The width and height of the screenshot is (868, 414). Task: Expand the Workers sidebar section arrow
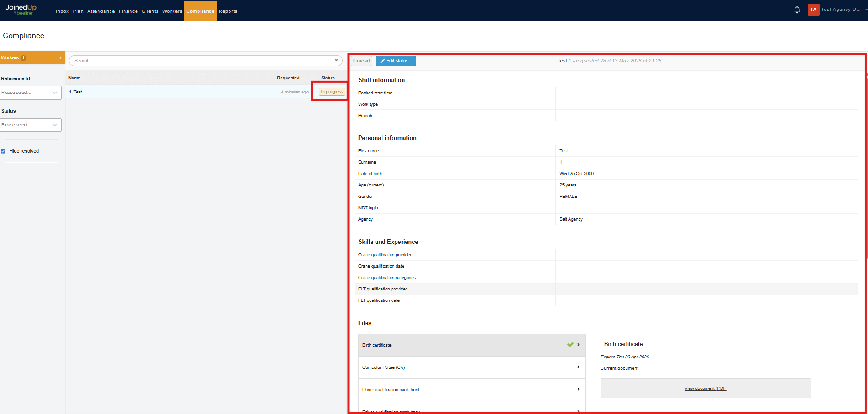60,57
